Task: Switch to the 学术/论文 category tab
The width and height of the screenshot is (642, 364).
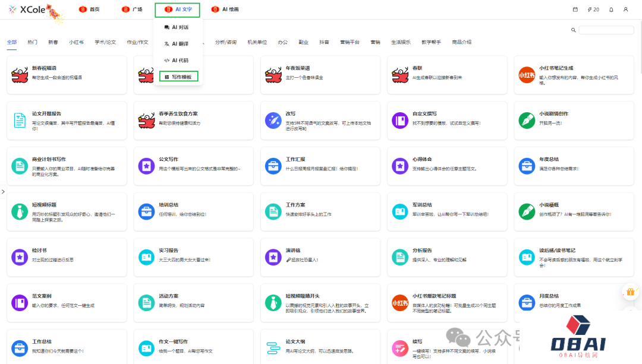Action: click(105, 42)
